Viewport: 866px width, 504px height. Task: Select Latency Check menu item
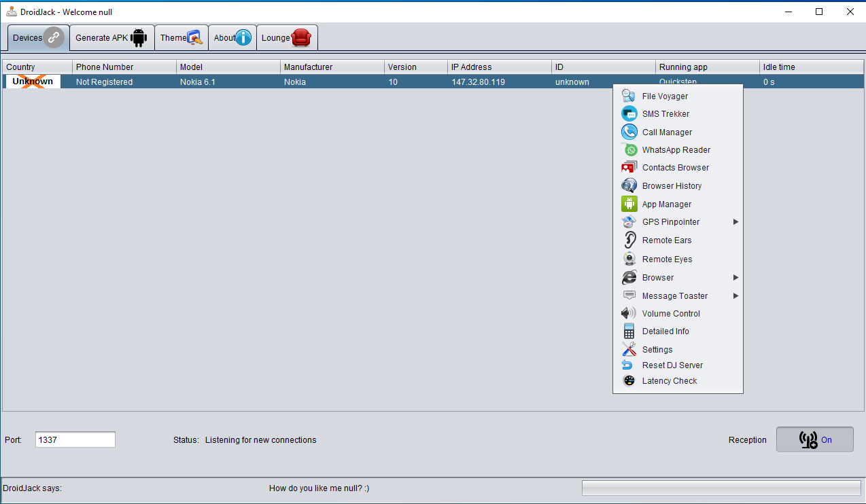(x=678, y=381)
